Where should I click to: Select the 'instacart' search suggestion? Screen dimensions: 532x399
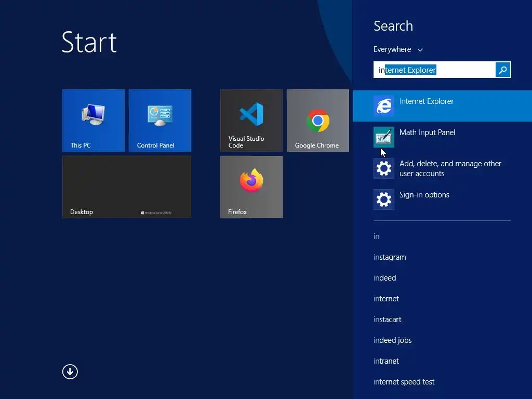387,320
